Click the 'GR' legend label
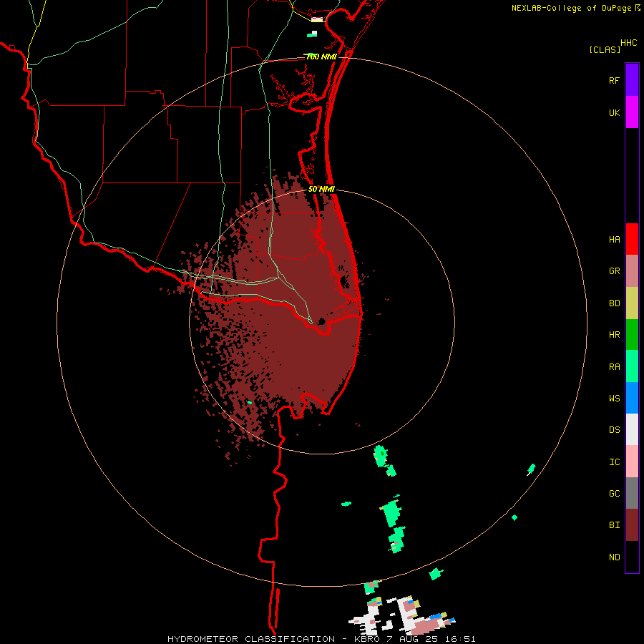644x644 pixels. [x=614, y=271]
